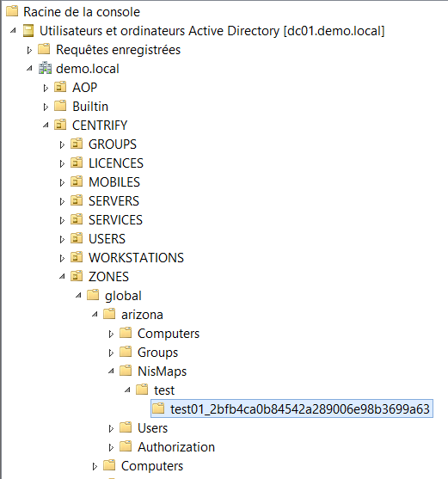The image size is (448, 479).
Task: Expand the Authorization container
Action: [111, 447]
